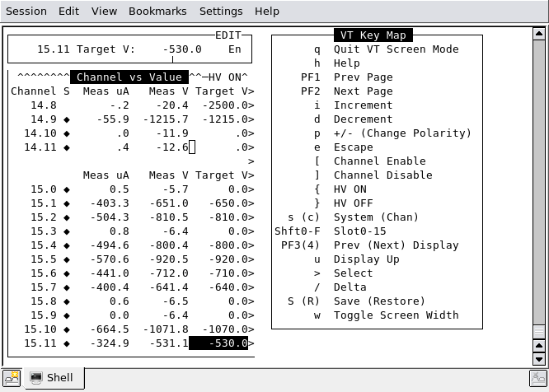Click the Decrement key map entry

coord(363,119)
